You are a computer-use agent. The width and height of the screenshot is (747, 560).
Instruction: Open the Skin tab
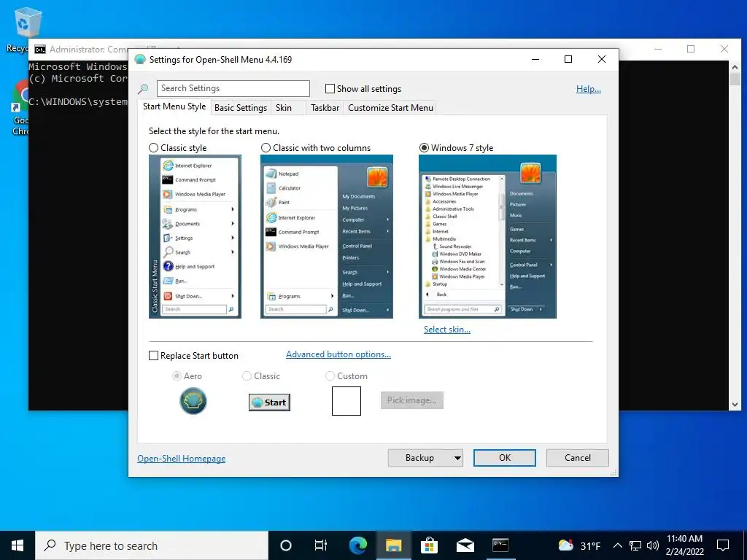pos(284,108)
